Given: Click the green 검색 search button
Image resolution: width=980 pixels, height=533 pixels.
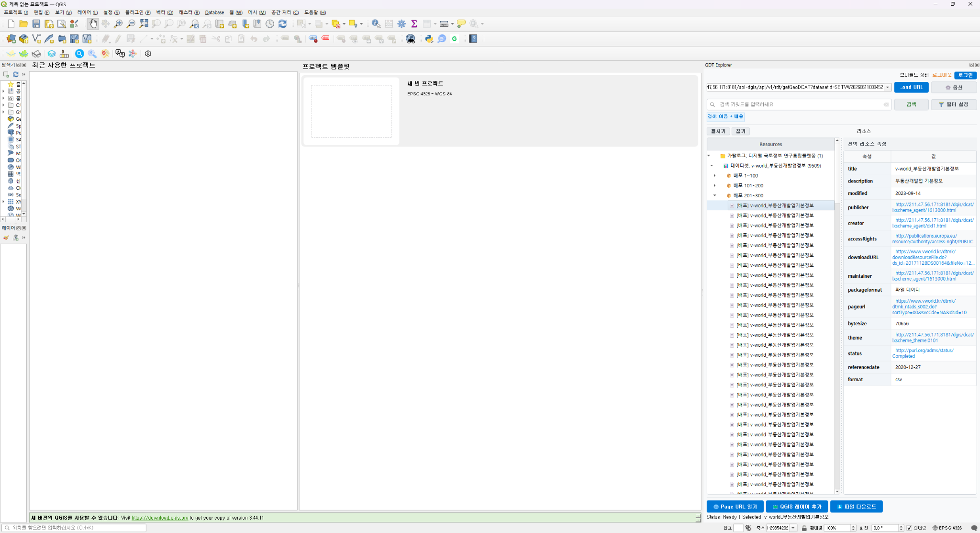Looking at the screenshot, I should (911, 104).
